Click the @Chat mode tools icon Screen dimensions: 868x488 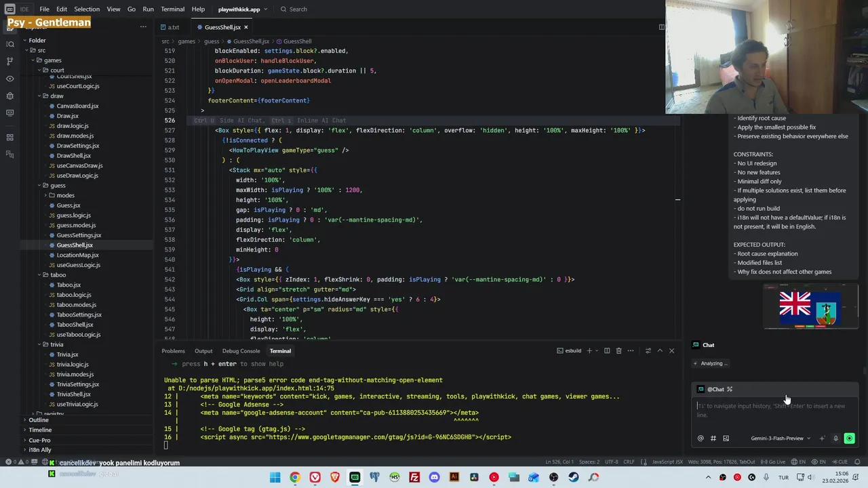pyautogui.click(x=730, y=389)
